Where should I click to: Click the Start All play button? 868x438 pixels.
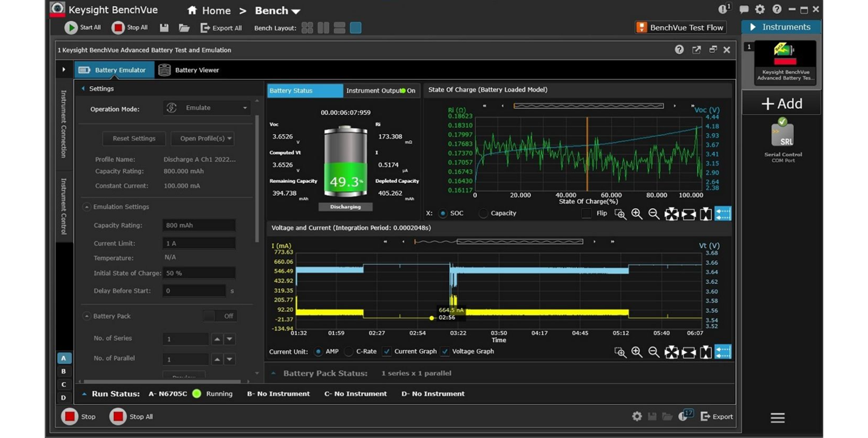[x=72, y=27]
